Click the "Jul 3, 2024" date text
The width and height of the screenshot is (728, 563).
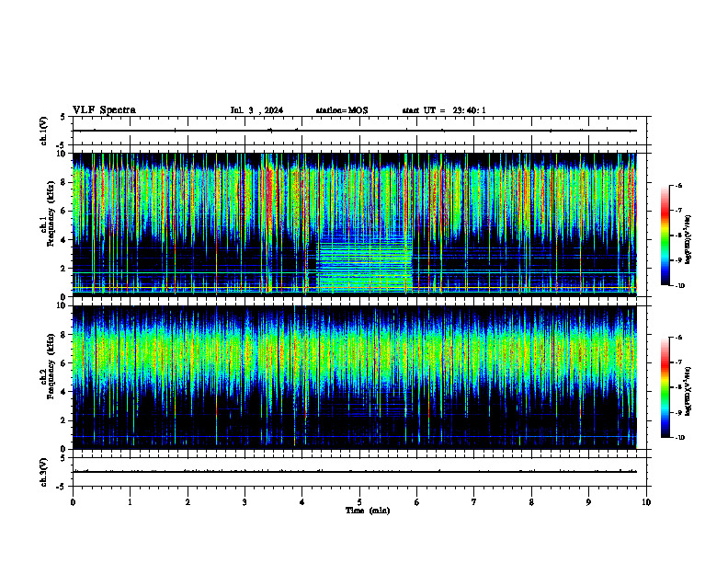pyautogui.click(x=256, y=110)
